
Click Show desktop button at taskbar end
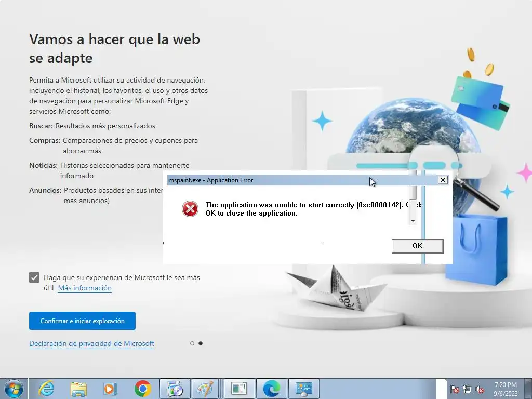528,389
